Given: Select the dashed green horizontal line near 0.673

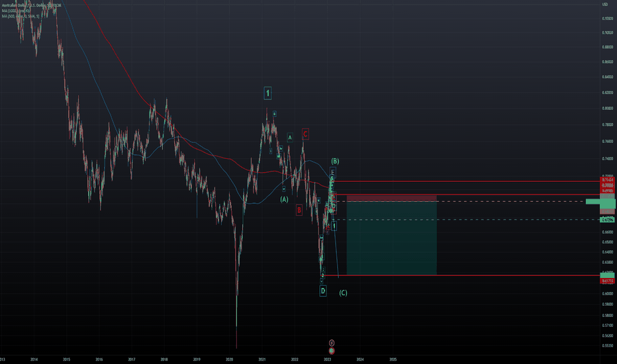Looking at the screenshot, I should pyautogui.click(x=466, y=220).
